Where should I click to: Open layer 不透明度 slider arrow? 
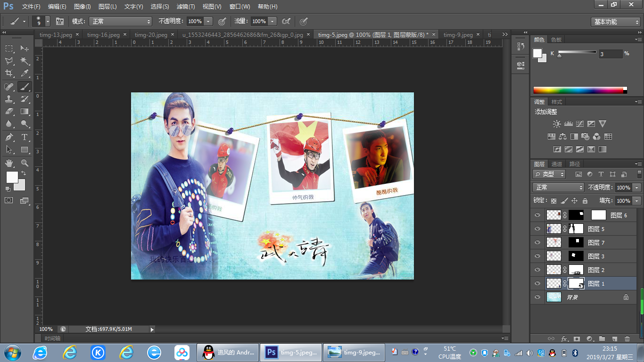(x=637, y=187)
